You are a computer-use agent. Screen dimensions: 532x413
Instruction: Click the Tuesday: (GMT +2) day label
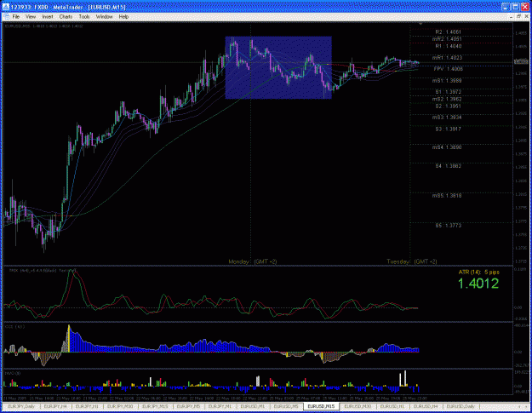[412, 261]
